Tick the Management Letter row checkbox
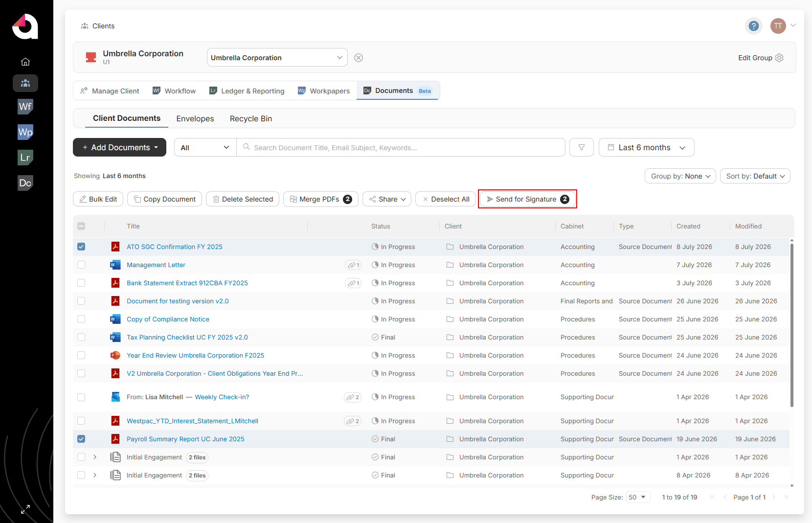This screenshot has width=812, height=523. point(81,265)
